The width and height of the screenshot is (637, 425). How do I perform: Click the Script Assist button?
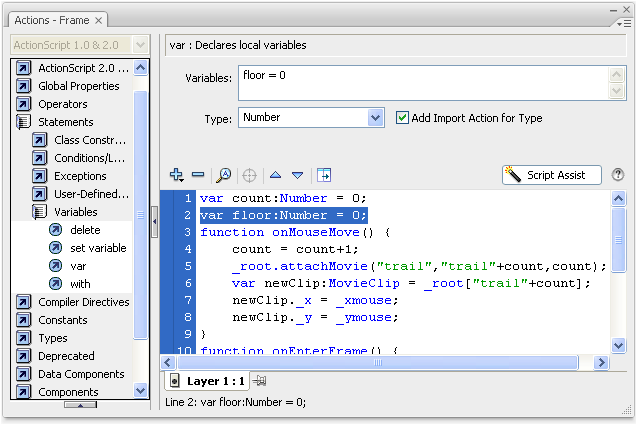[551, 175]
